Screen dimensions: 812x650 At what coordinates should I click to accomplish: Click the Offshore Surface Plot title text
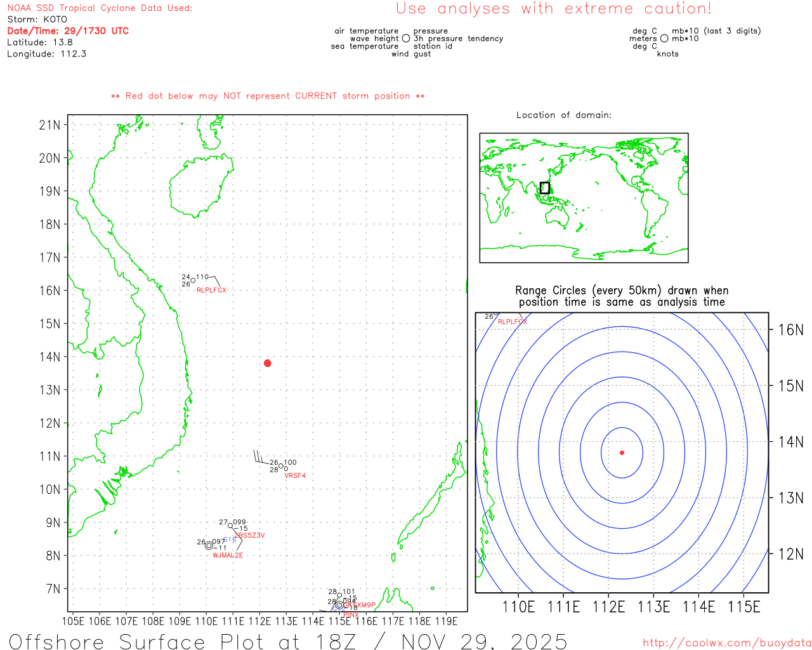click(288, 641)
